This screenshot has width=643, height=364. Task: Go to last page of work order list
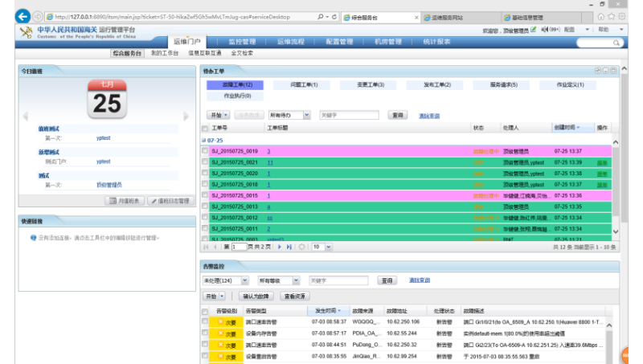click(x=289, y=247)
